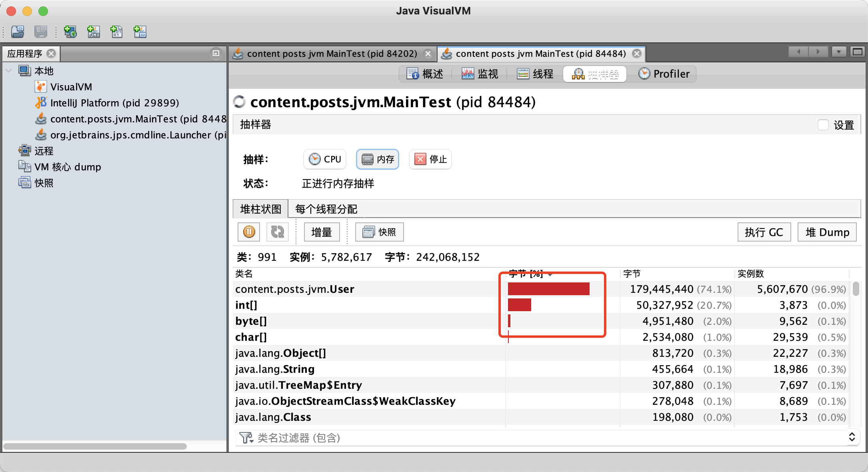Select java.lang.Class row

[x=542, y=417]
